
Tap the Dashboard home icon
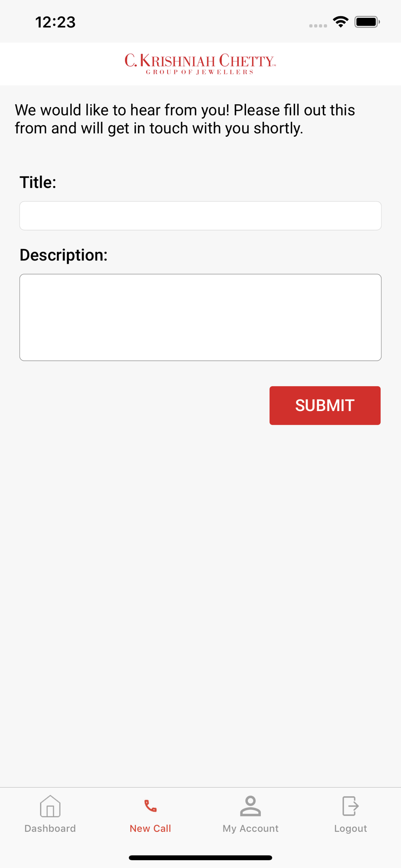50,806
